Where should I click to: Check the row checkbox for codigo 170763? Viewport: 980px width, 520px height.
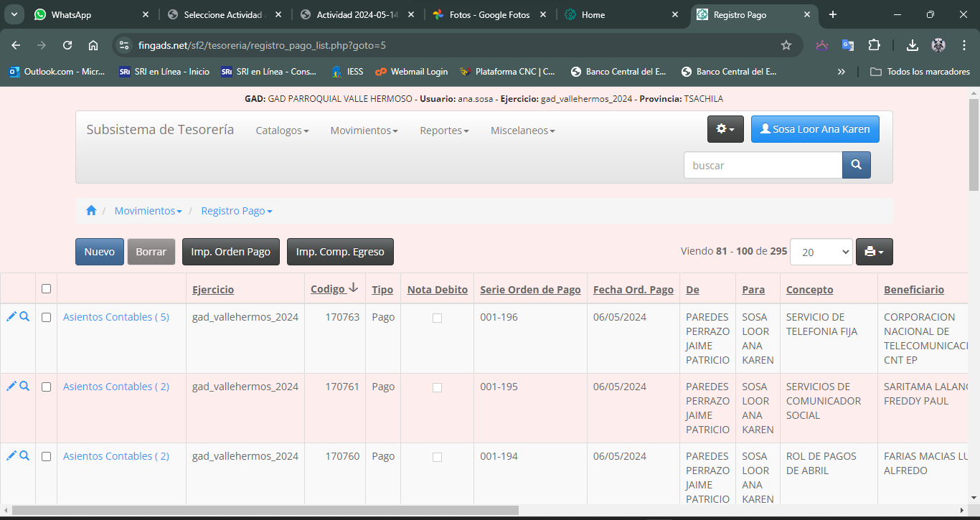tap(47, 317)
